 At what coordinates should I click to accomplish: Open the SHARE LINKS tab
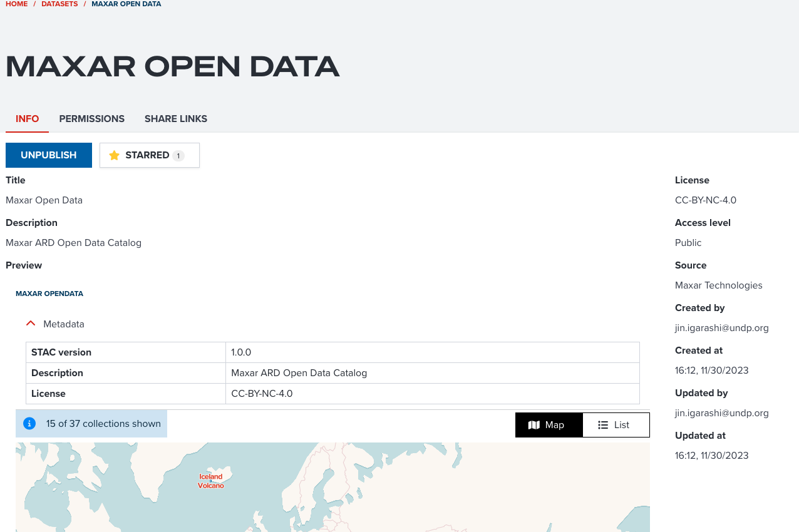click(x=175, y=118)
